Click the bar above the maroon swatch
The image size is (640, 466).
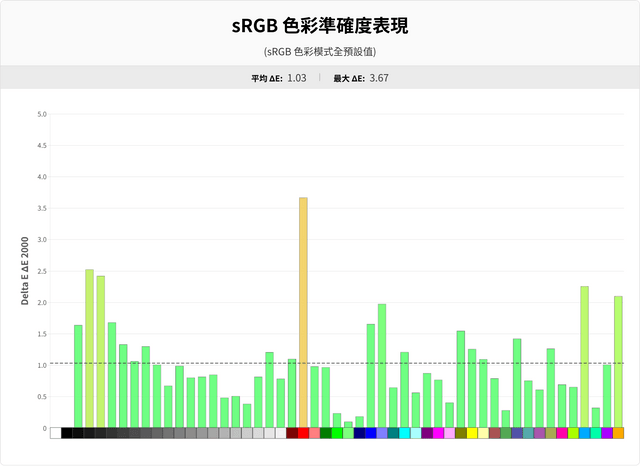pos(292,393)
